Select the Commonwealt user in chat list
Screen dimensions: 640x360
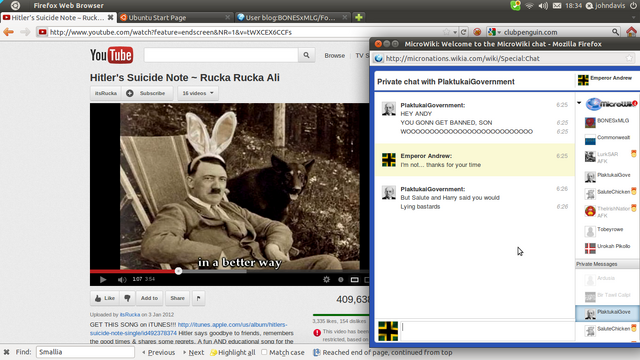click(x=608, y=139)
